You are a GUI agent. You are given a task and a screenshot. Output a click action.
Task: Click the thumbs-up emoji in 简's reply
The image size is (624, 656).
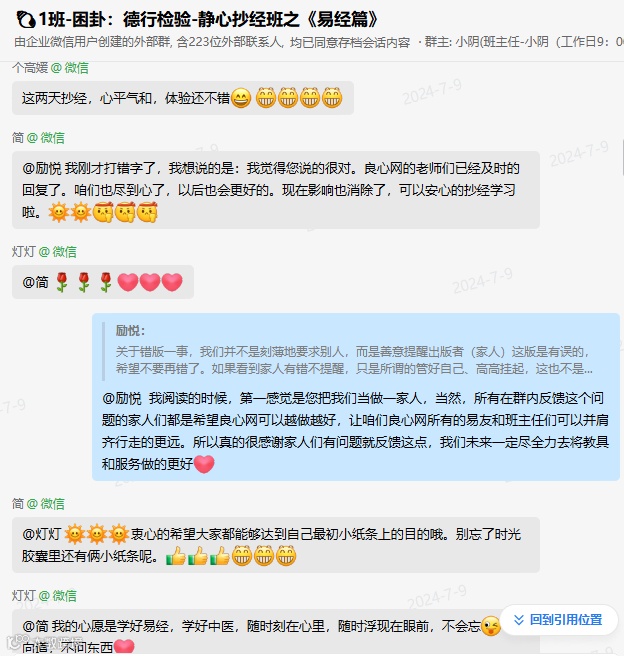(x=176, y=556)
